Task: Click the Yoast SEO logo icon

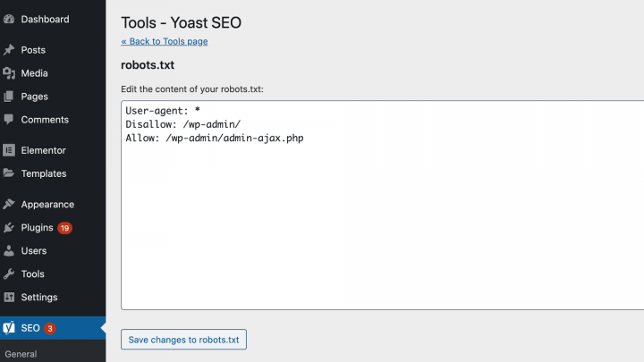Action: (x=9, y=328)
